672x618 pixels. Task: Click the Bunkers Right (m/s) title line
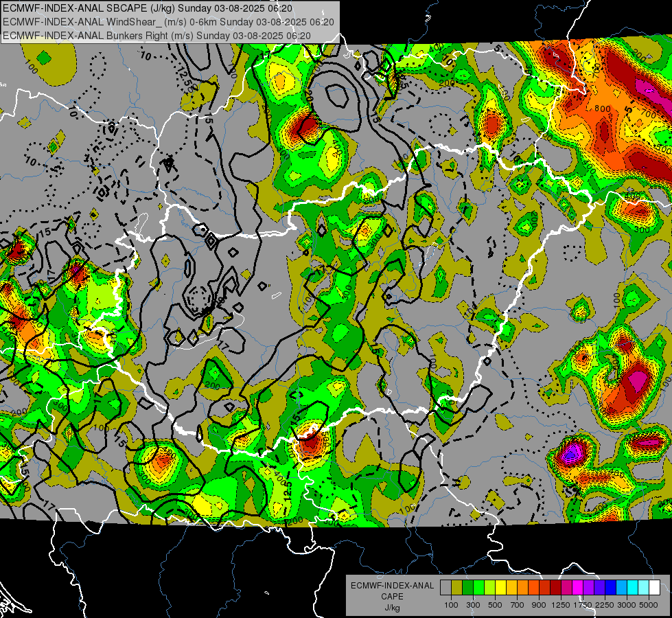[157, 35]
